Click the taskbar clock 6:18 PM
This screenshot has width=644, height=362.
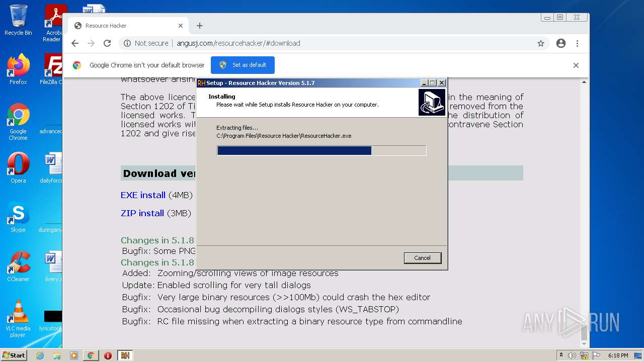[618, 355]
